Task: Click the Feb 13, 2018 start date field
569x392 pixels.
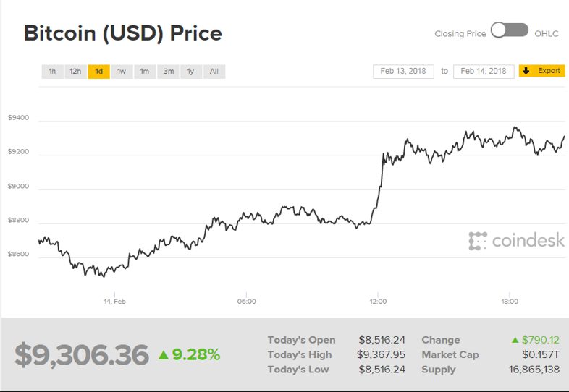Action: pyautogui.click(x=403, y=71)
